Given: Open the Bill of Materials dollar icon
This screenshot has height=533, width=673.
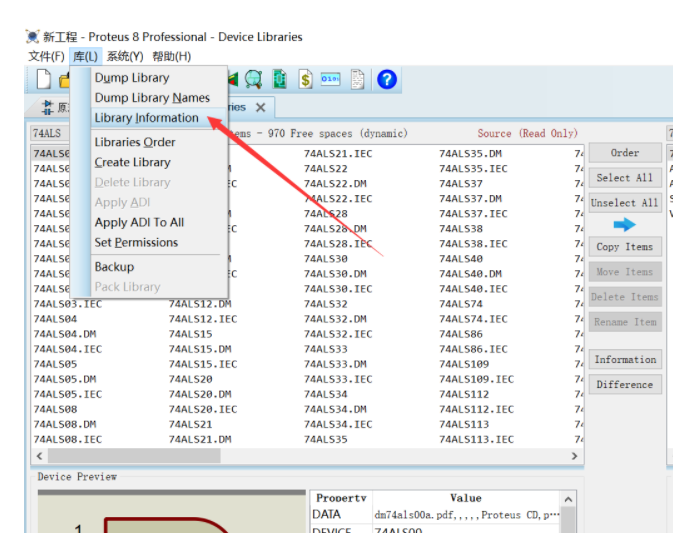Looking at the screenshot, I should (x=305, y=79).
